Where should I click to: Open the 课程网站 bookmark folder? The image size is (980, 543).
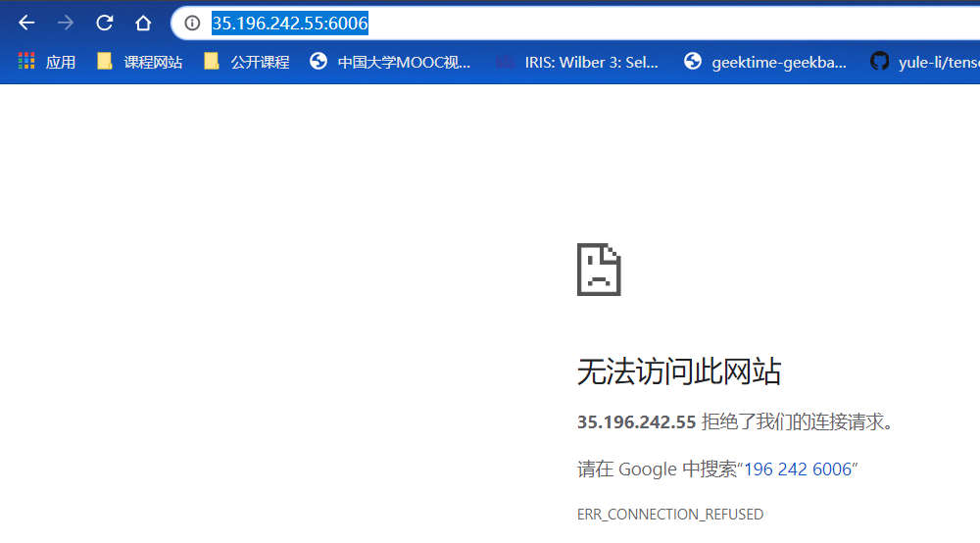coord(140,62)
